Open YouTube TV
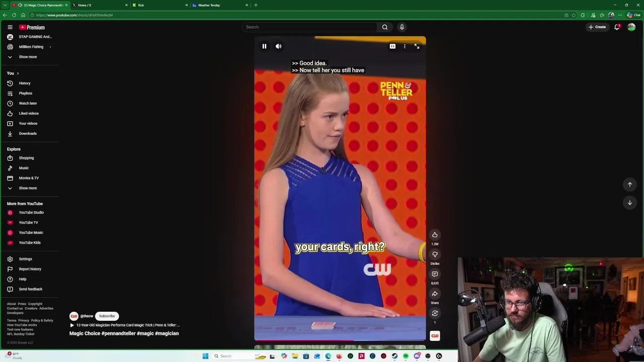 28,223
